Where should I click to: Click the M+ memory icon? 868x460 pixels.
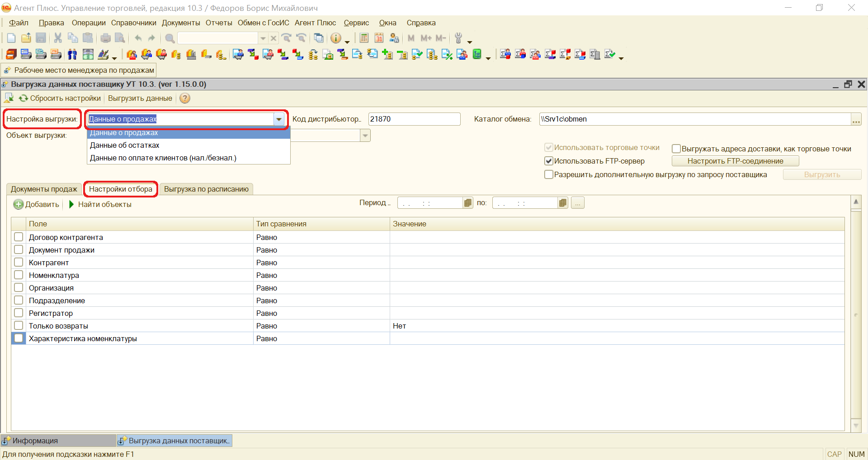pyautogui.click(x=426, y=38)
